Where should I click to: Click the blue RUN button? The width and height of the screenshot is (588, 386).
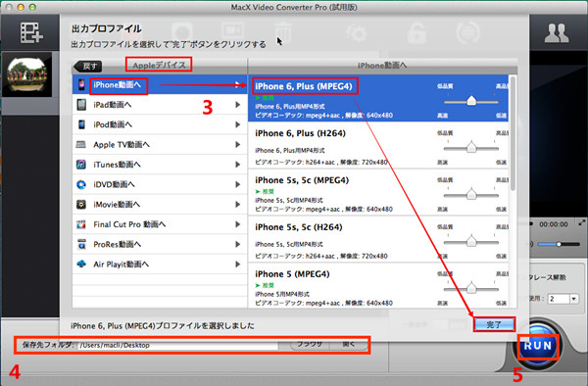(538, 346)
